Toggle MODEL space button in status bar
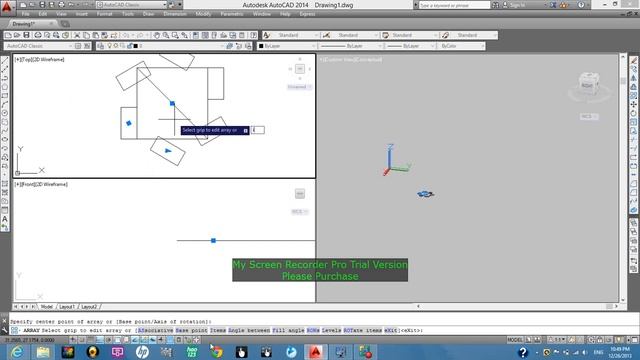The image size is (640, 360). 515,340
